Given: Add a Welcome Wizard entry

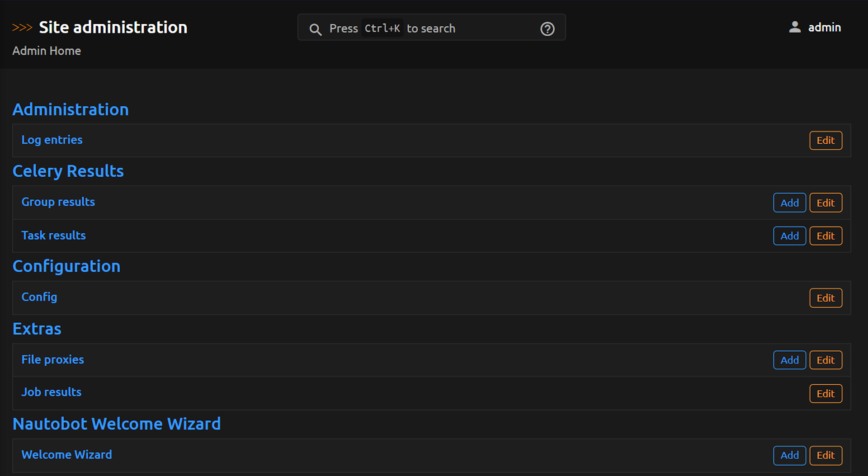Looking at the screenshot, I should coord(789,455).
